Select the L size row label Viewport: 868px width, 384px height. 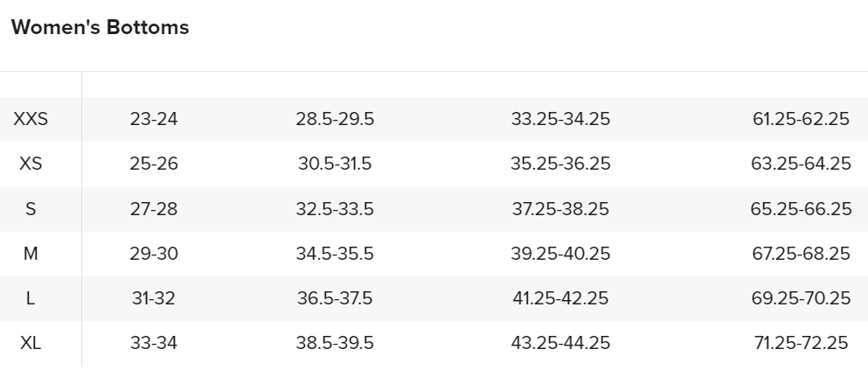31,298
